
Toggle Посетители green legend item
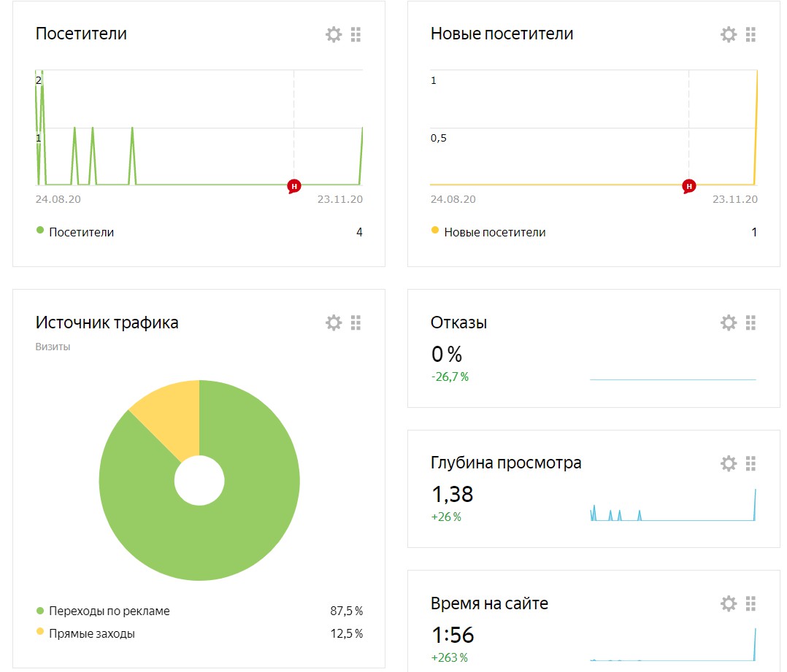[75, 232]
